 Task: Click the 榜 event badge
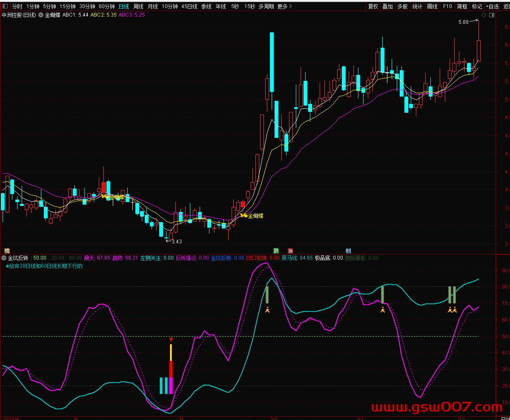click(x=7, y=251)
